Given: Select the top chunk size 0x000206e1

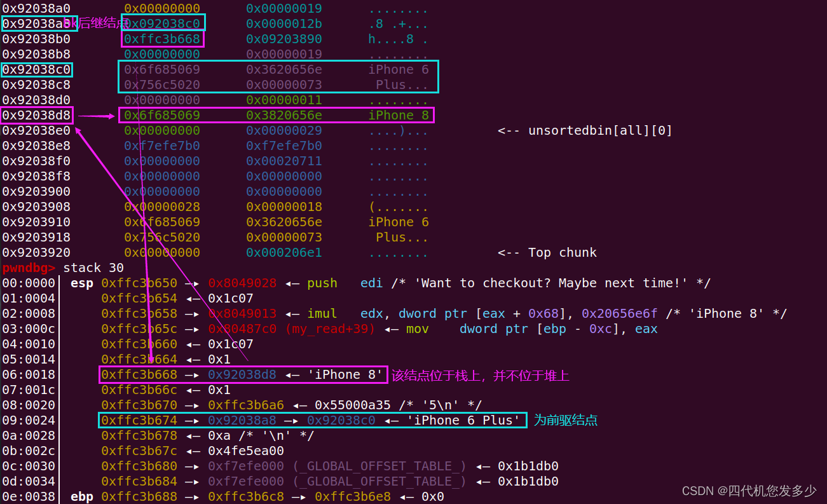Looking at the screenshot, I should point(284,252).
